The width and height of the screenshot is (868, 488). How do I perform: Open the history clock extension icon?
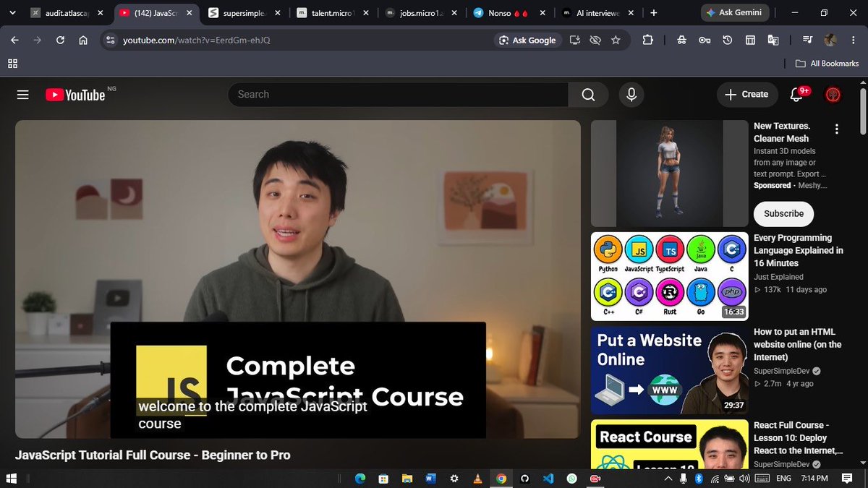[x=727, y=40]
